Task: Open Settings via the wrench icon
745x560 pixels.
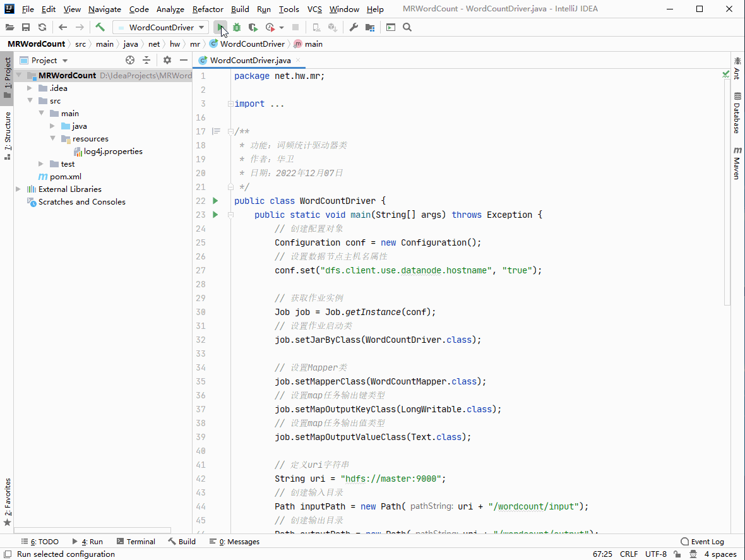Action: (x=354, y=27)
